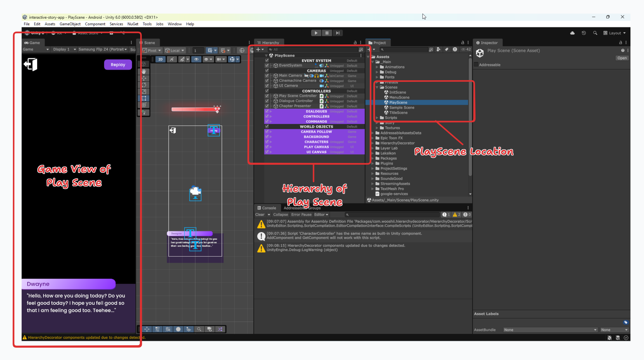Open the Display 1 dropdown
This screenshot has height=360, width=644.
click(64, 49)
